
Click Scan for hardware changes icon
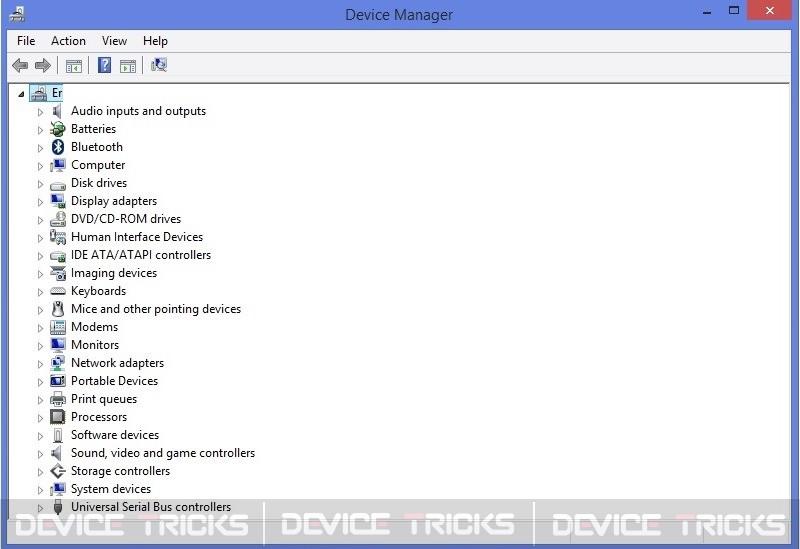[159, 65]
